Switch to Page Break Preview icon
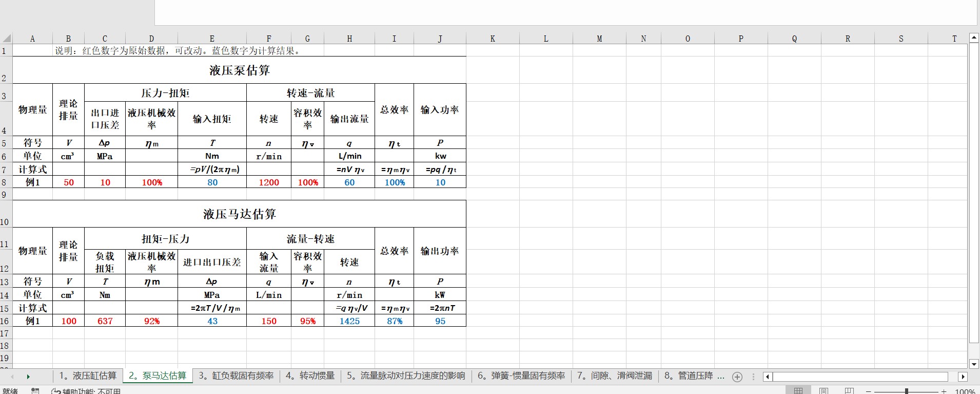 click(849, 391)
